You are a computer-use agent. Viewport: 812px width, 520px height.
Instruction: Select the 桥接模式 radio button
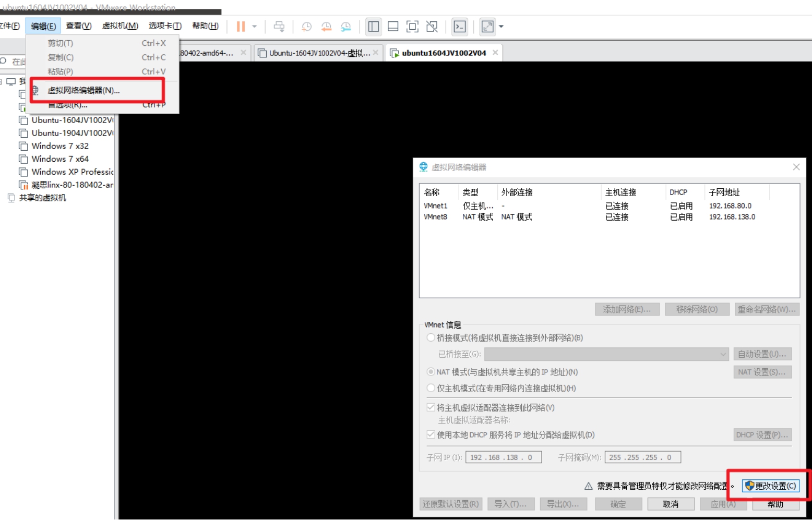(x=431, y=337)
